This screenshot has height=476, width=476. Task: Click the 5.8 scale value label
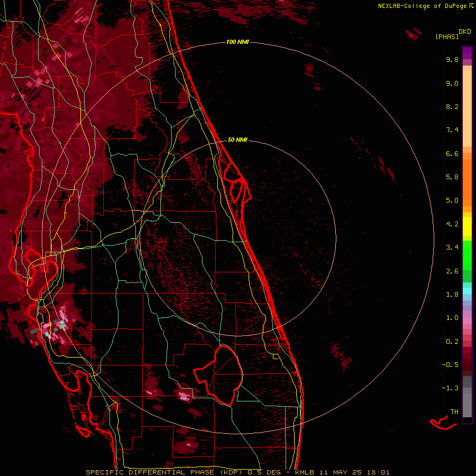452,177
